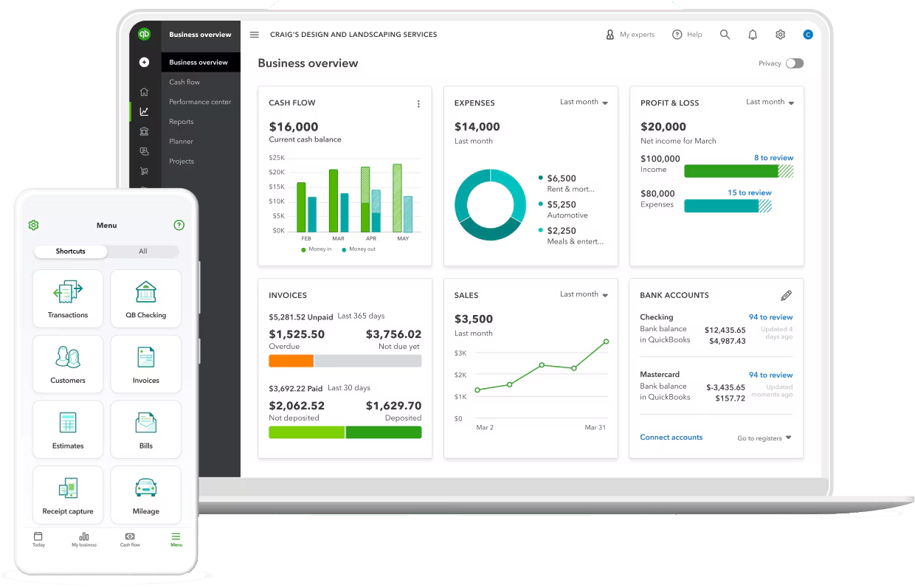Tap the Receipt capture shortcut

tap(68, 494)
